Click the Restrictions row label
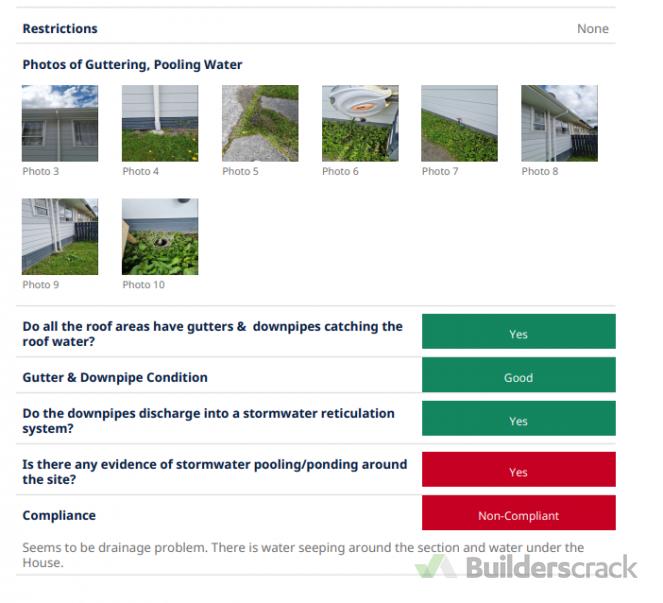663x603 pixels. (x=60, y=29)
